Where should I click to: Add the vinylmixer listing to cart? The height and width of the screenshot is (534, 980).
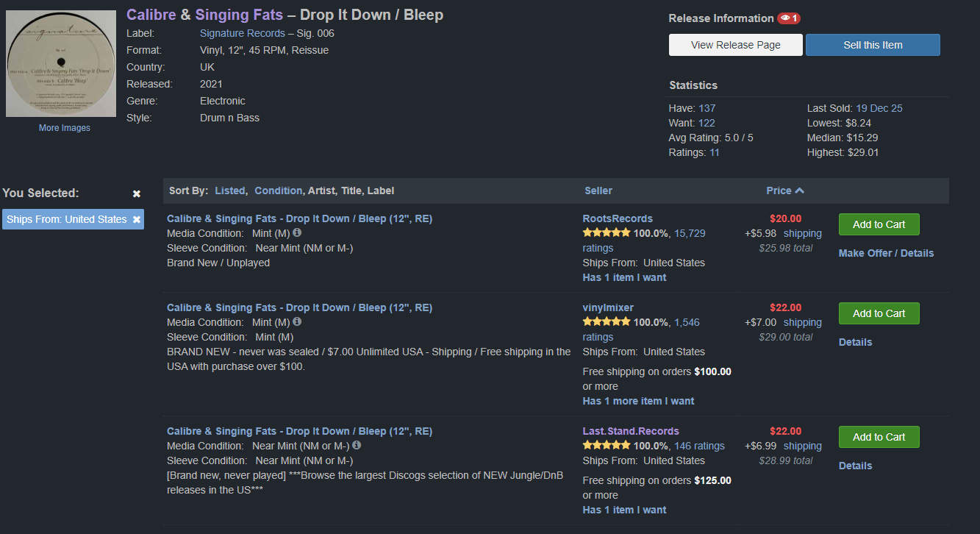coord(879,313)
